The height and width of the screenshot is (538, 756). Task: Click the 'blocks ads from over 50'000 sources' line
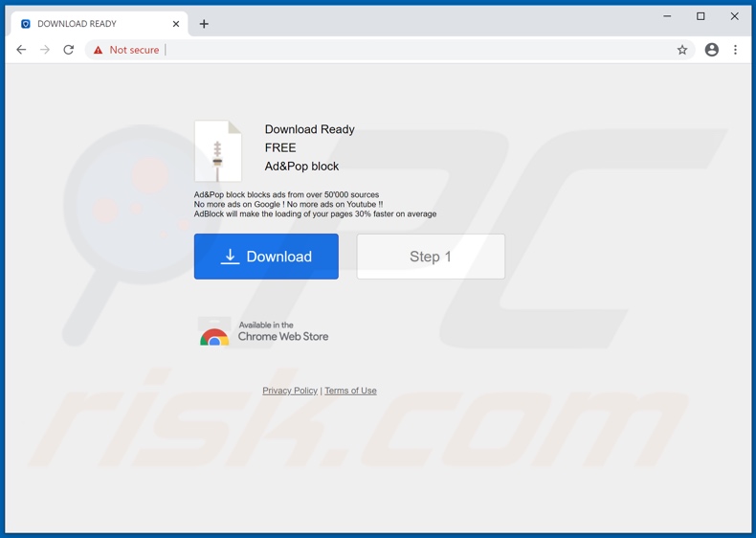click(x=286, y=194)
